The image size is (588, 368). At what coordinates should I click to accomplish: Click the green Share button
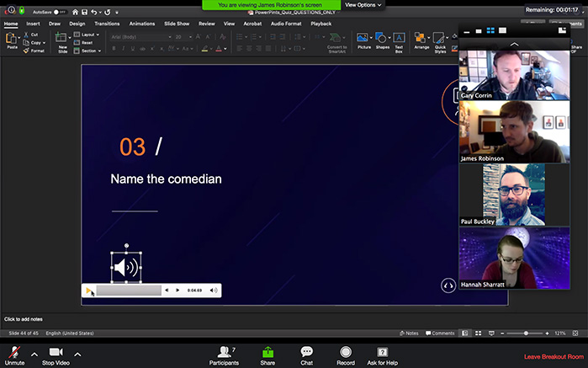coord(268,355)
